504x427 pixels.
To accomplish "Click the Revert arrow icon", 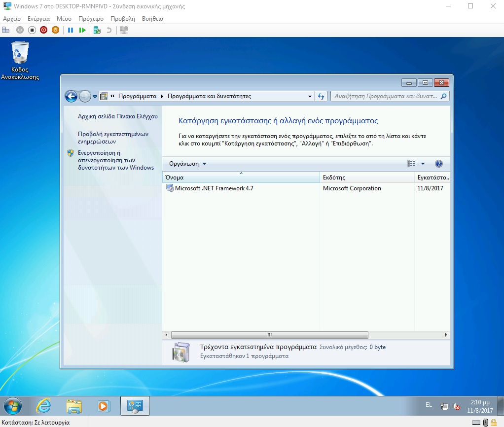I will pyautogui.click(x=109, y=30).
